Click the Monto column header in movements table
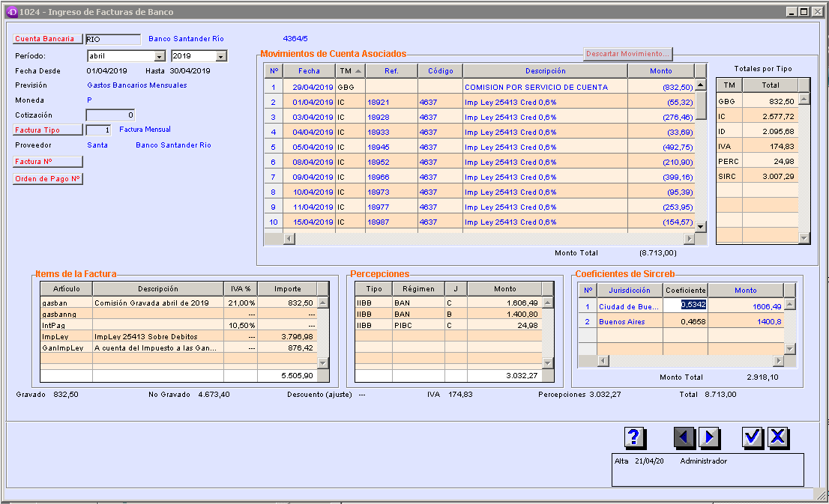 tap(660, 70)
